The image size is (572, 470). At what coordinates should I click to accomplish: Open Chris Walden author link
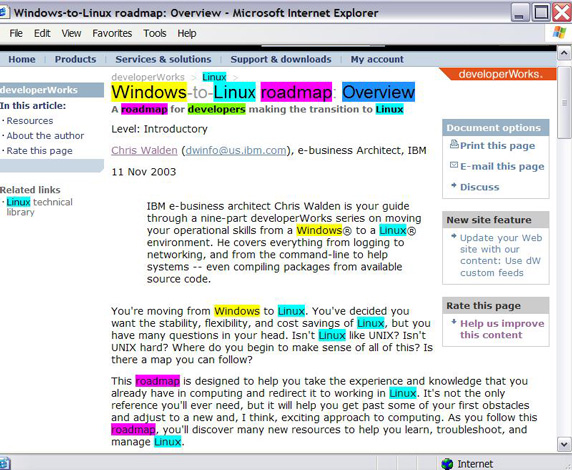pyautogui.click(x=144, y=150)
